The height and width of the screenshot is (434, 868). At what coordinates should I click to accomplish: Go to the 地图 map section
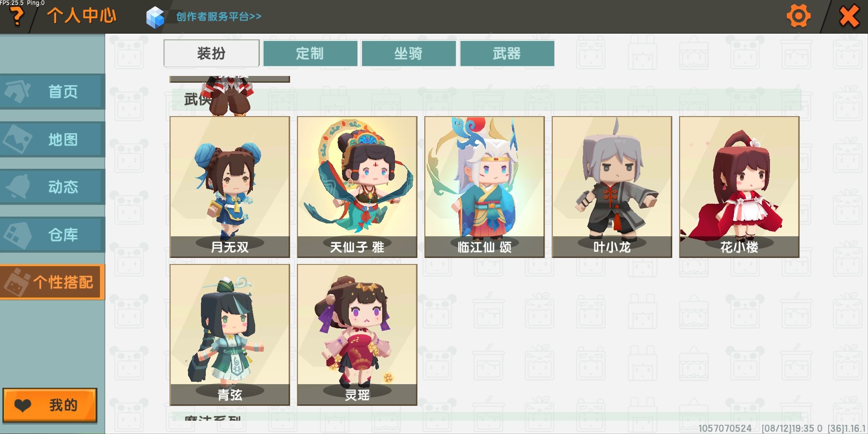tap(52, 139)
